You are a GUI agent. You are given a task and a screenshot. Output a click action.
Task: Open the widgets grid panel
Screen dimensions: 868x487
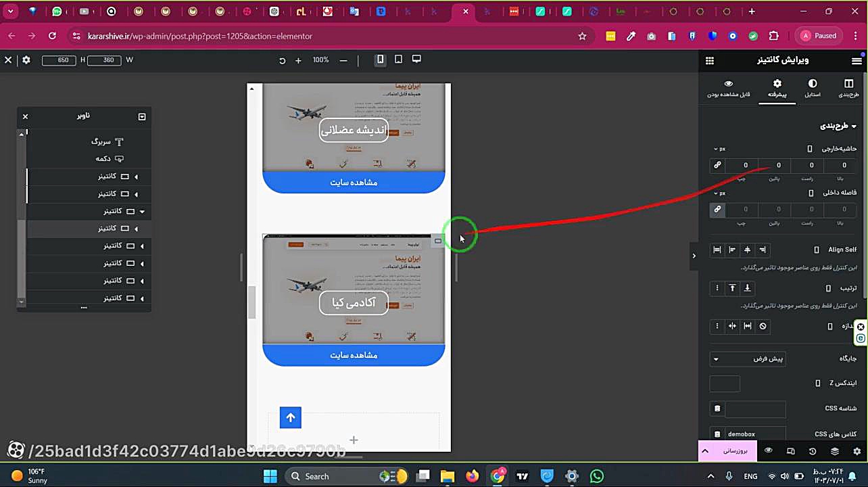(x=710, y=61)
